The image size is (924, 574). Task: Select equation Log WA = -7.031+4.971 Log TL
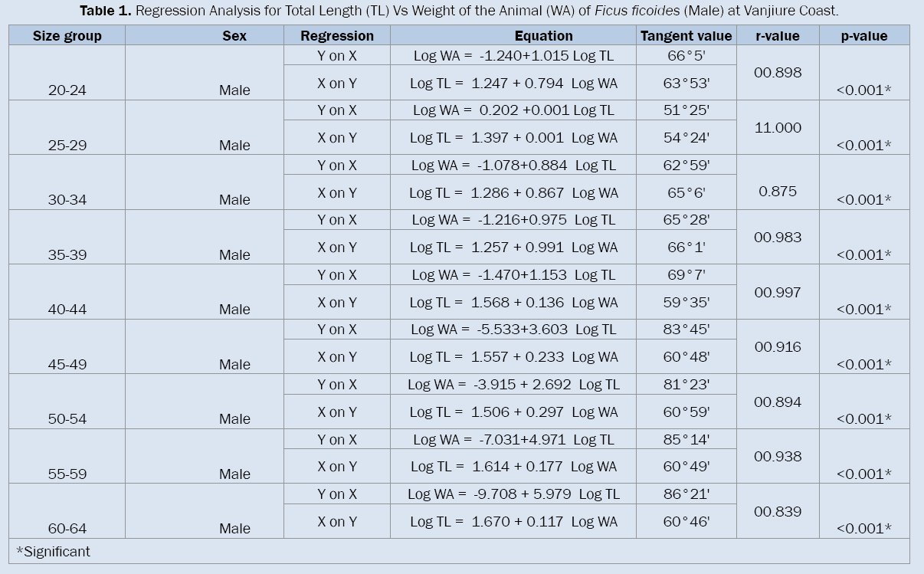(513, 440)
